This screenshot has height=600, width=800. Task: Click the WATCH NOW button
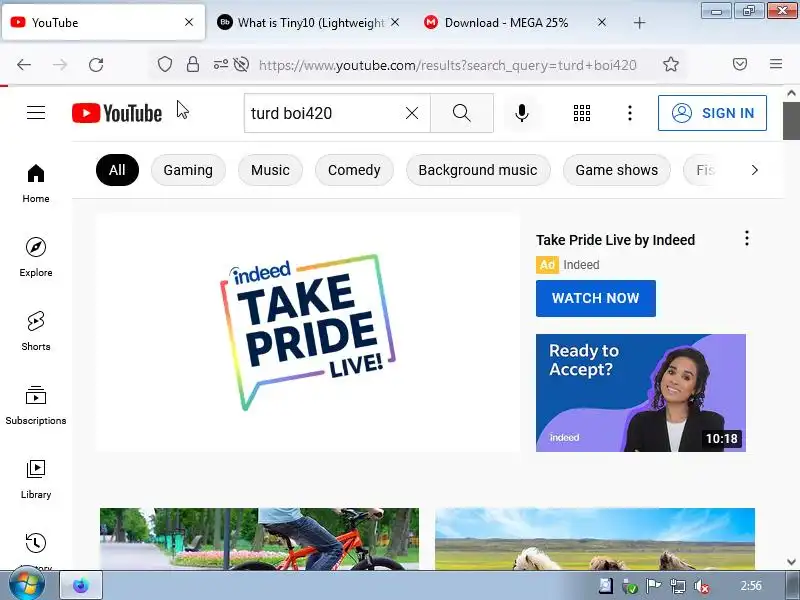click(595, 298)
